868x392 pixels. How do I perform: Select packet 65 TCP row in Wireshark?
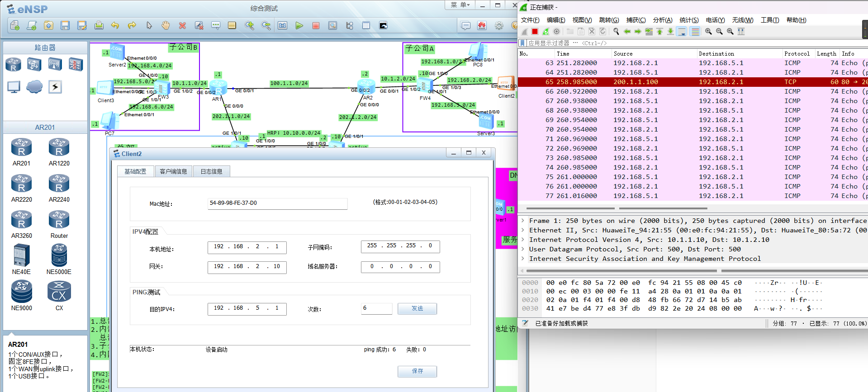[x=693, y=82]
